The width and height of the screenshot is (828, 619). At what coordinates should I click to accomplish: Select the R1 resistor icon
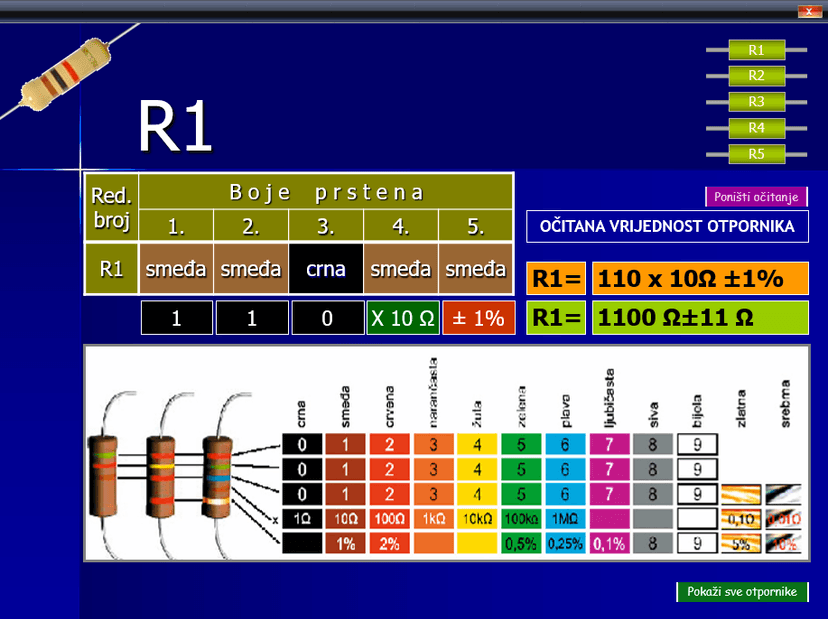coord(756,49)
